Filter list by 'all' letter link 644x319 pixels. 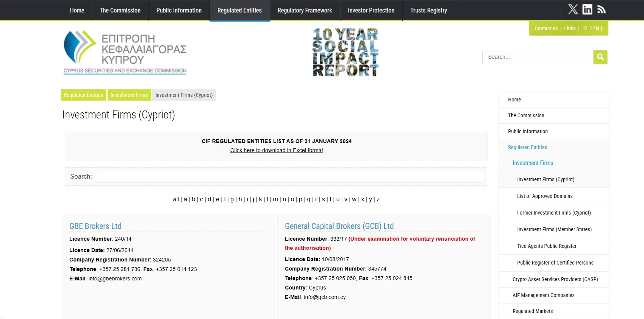(176, 199)
